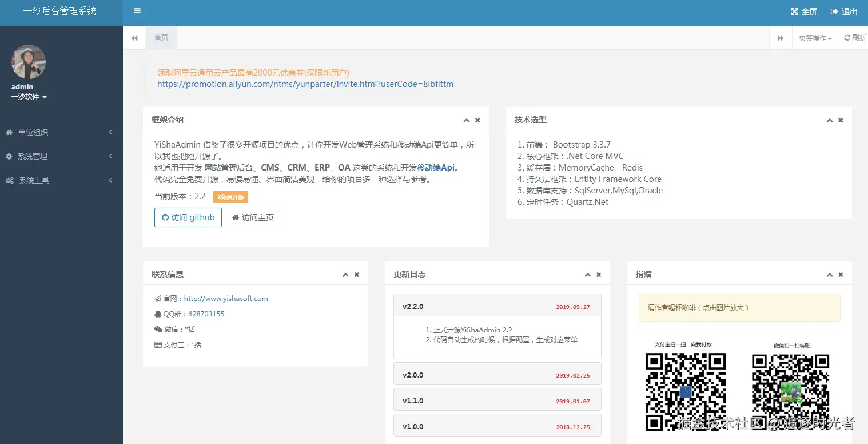Click the tab scroll-left double arrow

pyautogui.click(x=134, y=38)
